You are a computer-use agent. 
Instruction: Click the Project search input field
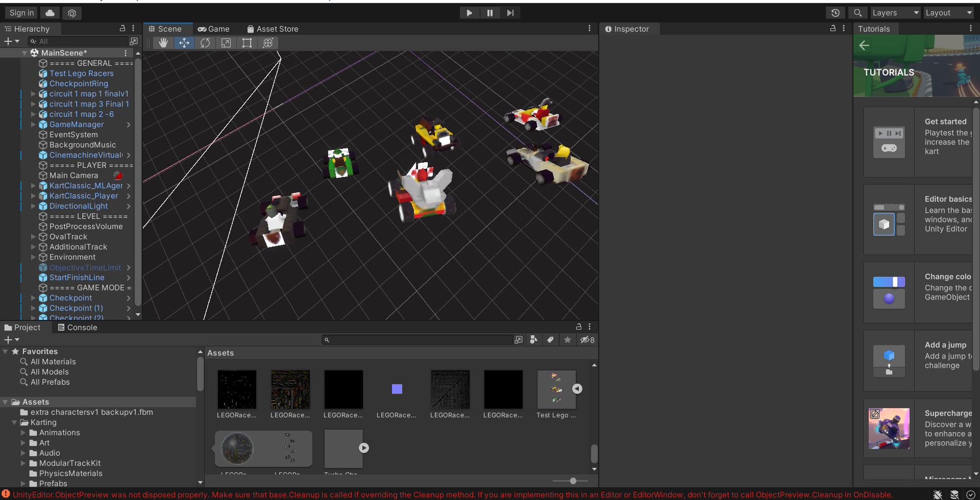point(419,340)
